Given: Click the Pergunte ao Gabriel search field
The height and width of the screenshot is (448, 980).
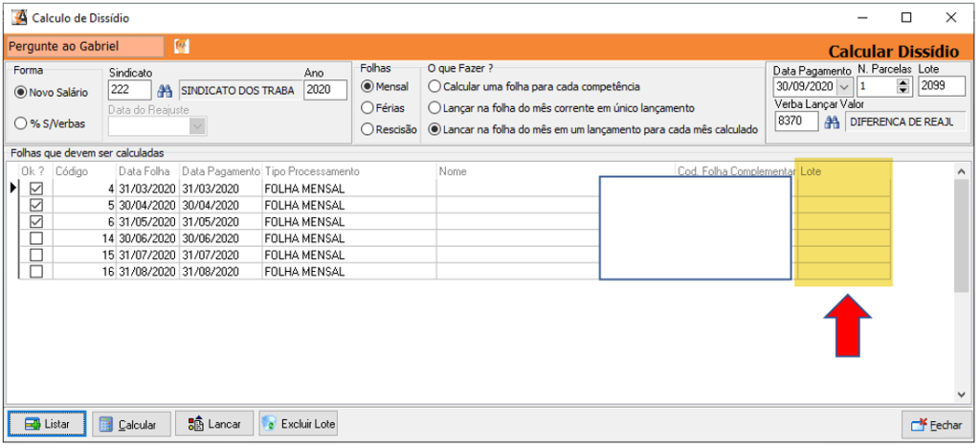Looking at the screenshot, I should 85,46.
